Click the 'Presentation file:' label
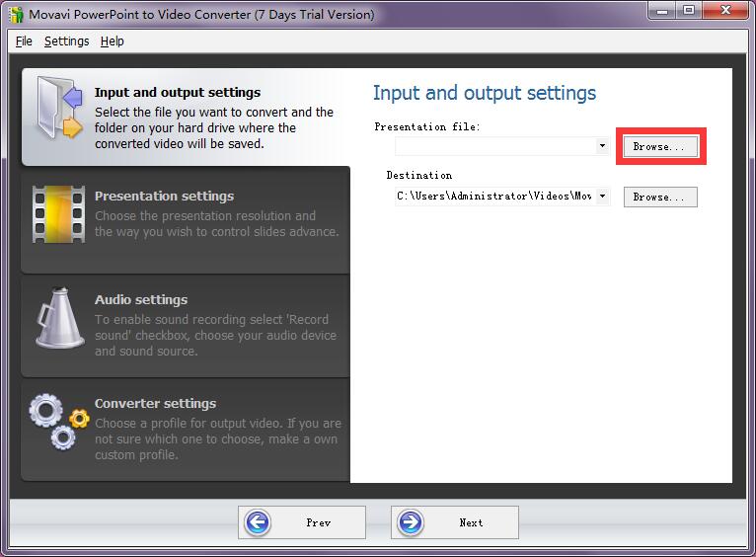756x557 pixels. [427, 126]
